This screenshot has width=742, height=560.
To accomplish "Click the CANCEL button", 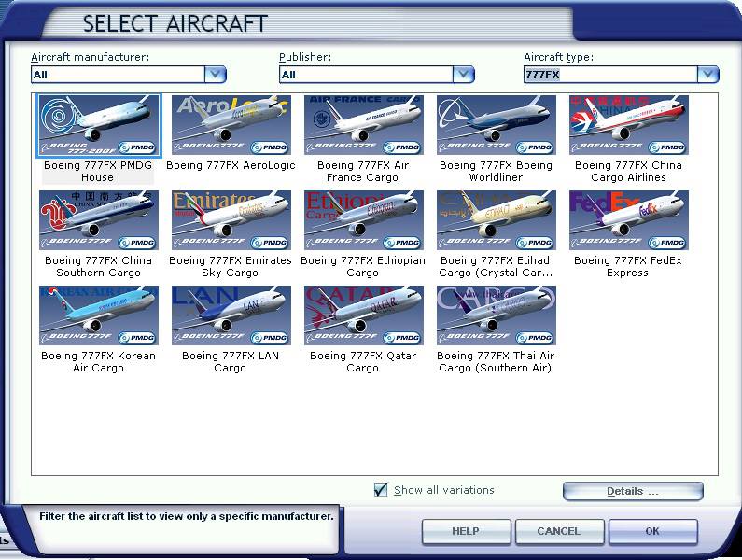I will (x=559, y=531).
